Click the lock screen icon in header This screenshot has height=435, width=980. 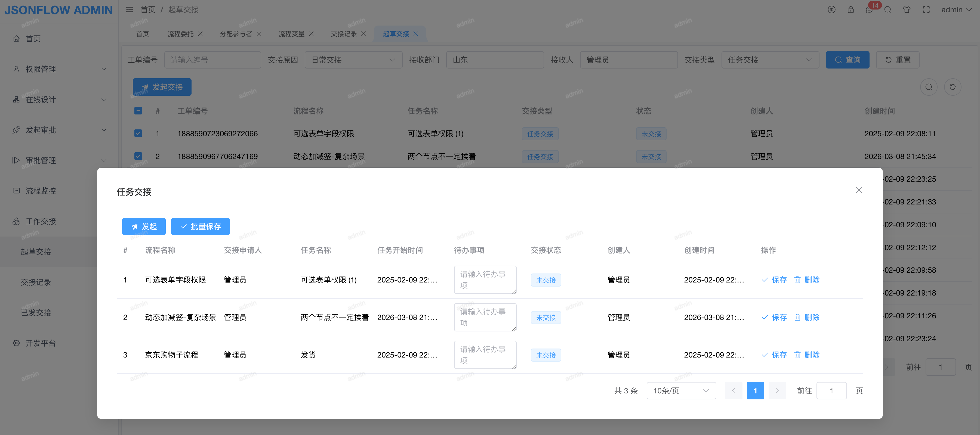coord(850,10)
